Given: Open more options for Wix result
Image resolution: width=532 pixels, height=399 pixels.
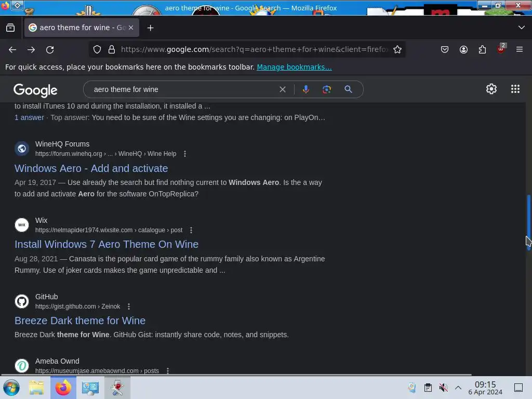Looking at the screenshot, I should 191,230.
